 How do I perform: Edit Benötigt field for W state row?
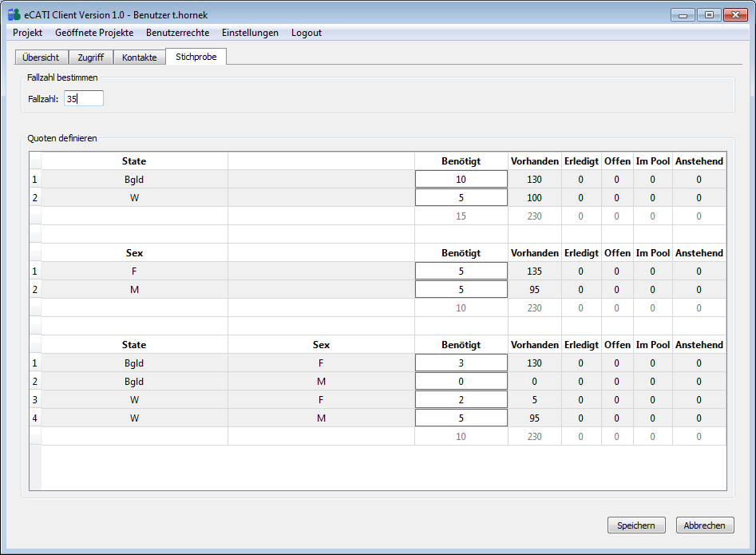(x=461, y=198)
